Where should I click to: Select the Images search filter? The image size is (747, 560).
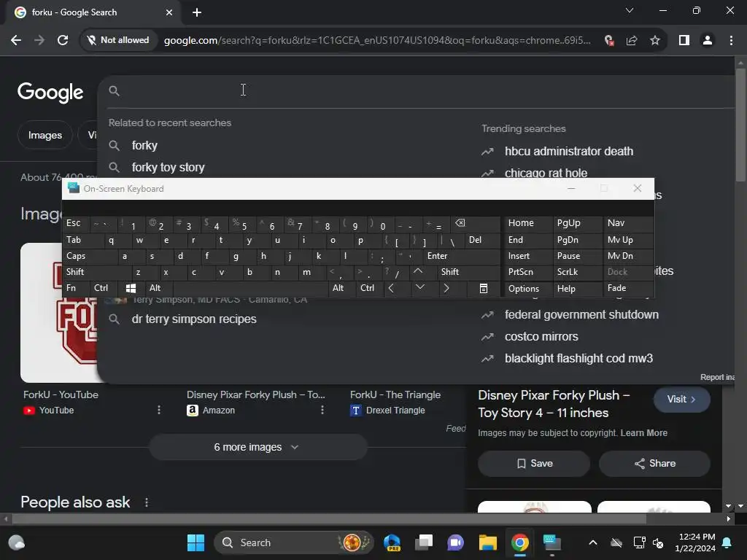point(44,135)
